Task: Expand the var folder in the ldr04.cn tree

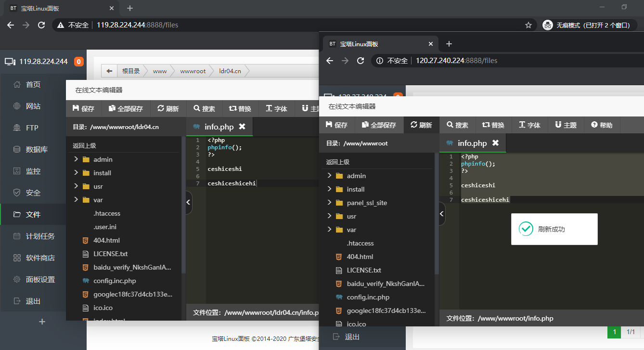Action: (76, 200)
